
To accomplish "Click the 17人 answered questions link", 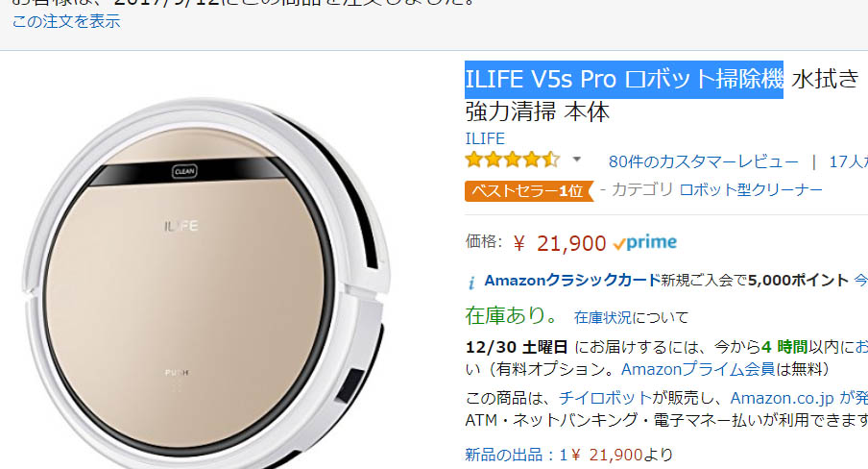I will [848, 161].
